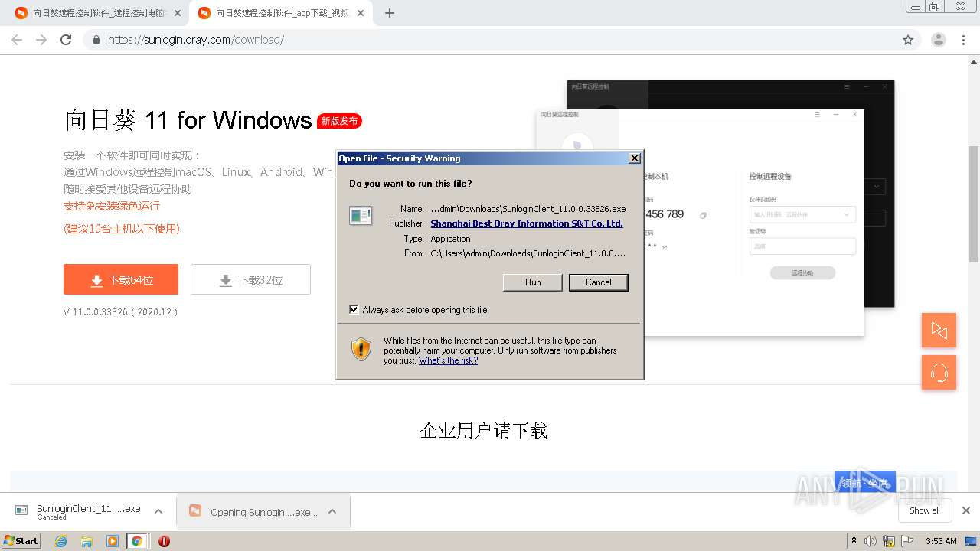This screenshot has height=551, width=980.
Task: Open Shanghai Best Oray publisher link
Action: point(527,223)
